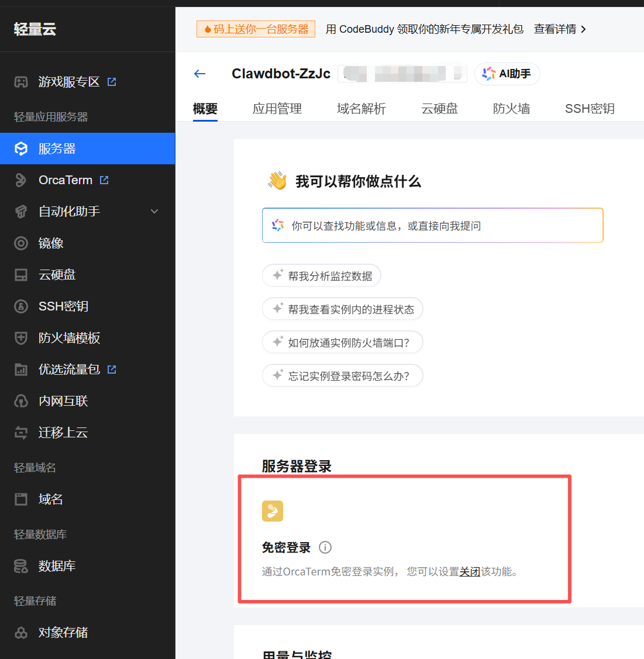Click the 对象存储 sidebar icon
The width and height of the screenshot is (644, 659).
(21, 633)
